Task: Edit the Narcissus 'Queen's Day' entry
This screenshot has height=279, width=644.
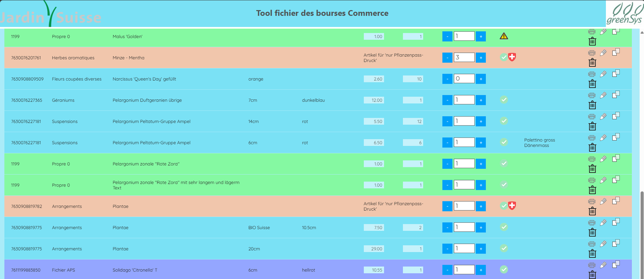Action: (603, 74)
